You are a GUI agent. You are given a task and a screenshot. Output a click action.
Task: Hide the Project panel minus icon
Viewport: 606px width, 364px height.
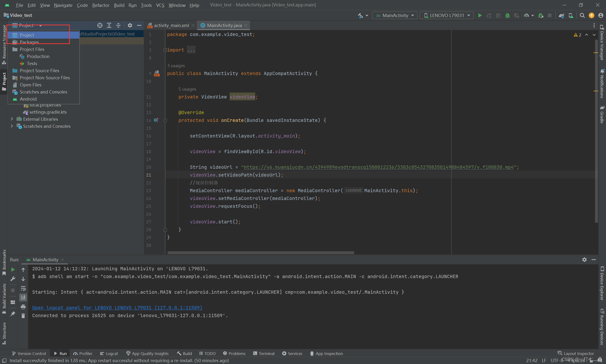[x=139, y=25]
